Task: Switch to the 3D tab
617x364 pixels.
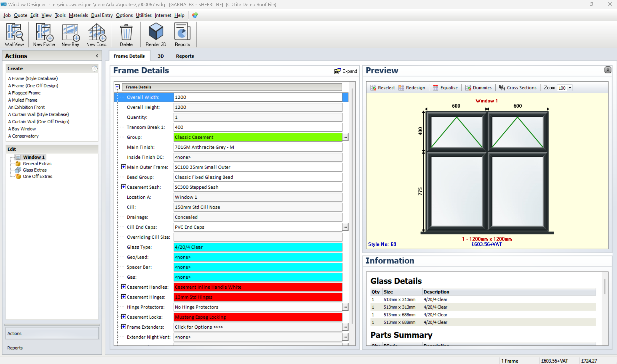Action: 160,56
